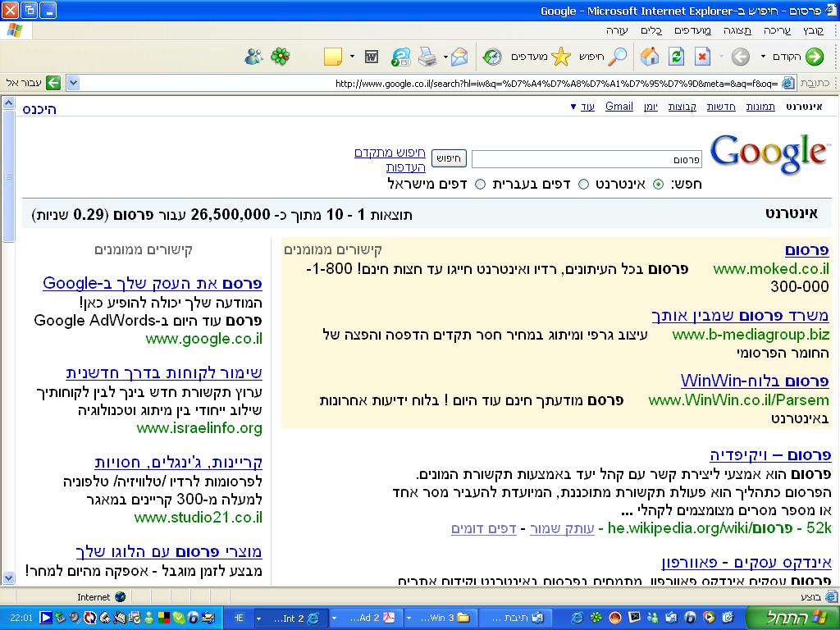Select Hebrew pages (דפים בעברית) radio button
The height and width of the screenshot is (630, 840).
(x=584, y=185)
